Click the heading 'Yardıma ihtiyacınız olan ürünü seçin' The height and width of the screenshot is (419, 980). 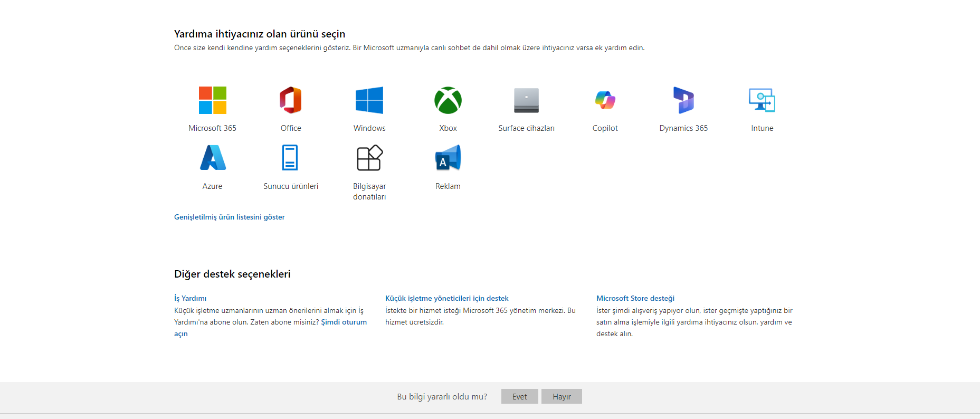[260, 34]
